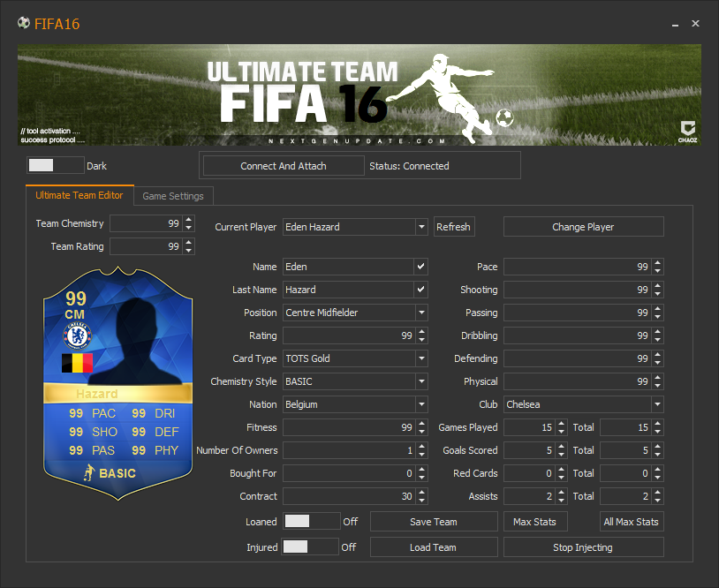Screen dimensions: 719x588
Task: Click the 99 DEF stat on the card
Action: 155,432
